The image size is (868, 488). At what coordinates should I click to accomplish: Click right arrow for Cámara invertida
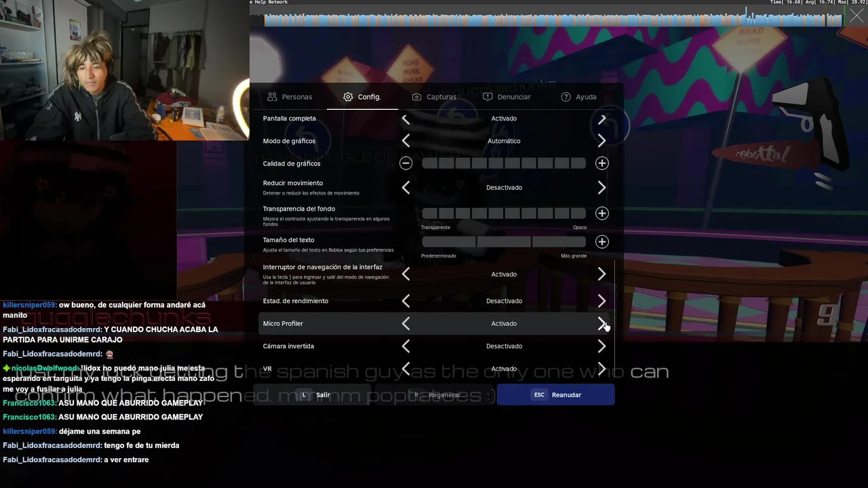point(601,346)
